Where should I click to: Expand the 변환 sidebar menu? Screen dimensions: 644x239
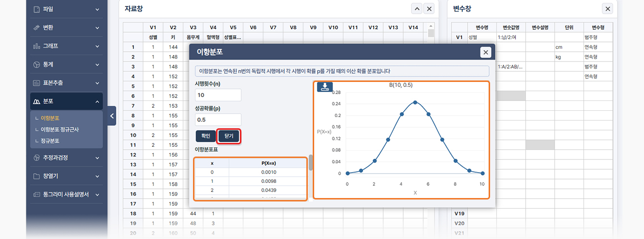click(x=66, y=28)
